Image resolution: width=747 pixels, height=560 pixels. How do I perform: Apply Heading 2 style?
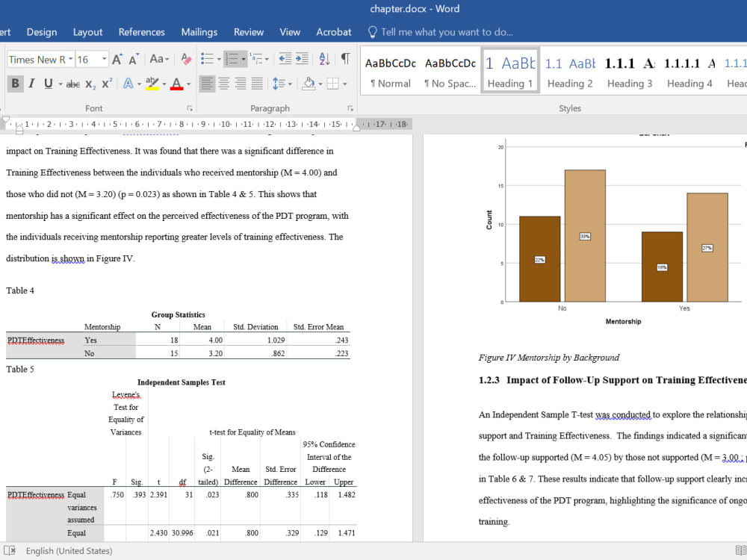[x=570, y=72]
